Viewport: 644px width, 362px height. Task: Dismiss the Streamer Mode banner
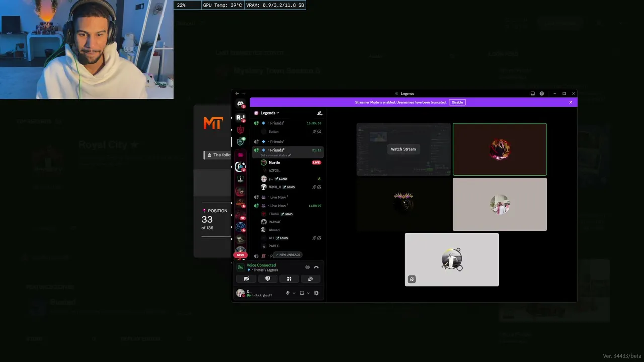point(571,102)
